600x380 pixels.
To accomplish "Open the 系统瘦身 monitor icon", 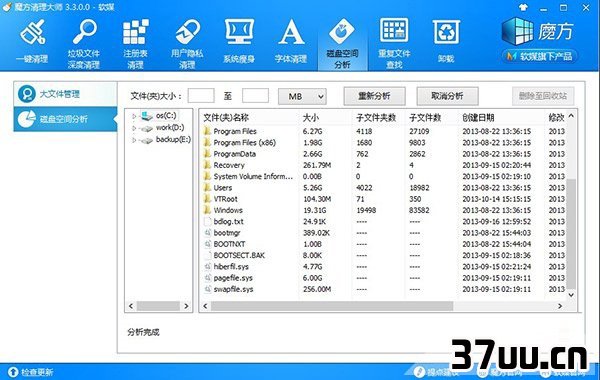I will 239,32.
